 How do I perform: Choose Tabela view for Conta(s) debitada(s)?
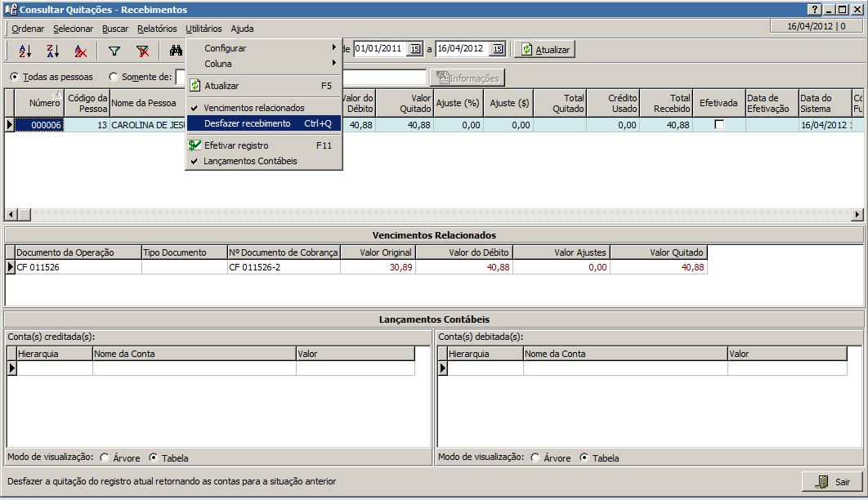(x=584, y=458)
